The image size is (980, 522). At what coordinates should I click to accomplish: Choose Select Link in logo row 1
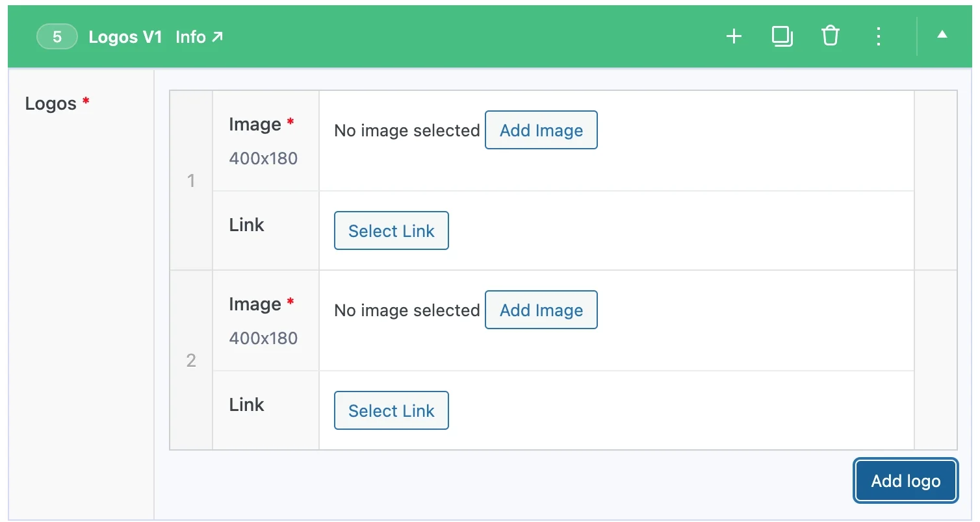391,230
